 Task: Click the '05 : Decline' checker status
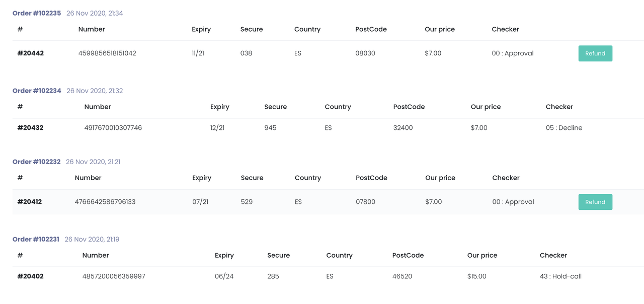click(564, 128)
